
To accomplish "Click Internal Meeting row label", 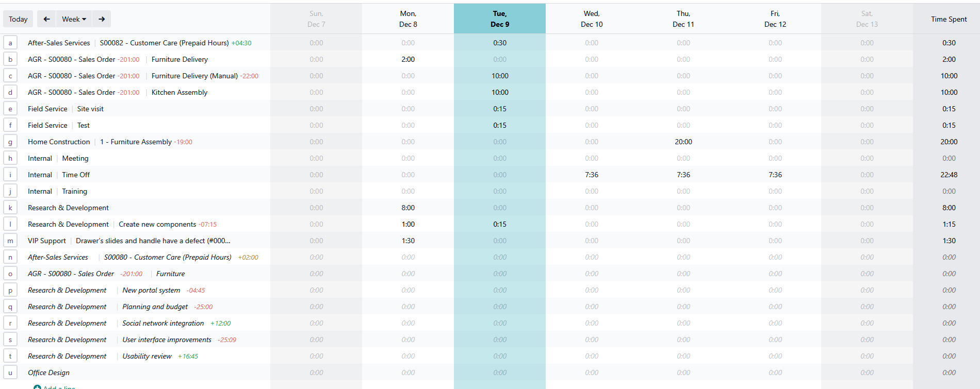I will click(x=75, y=158).
